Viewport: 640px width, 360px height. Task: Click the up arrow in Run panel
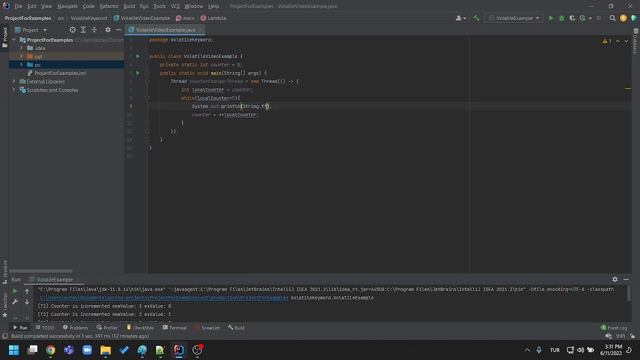(x=27, y=291)
